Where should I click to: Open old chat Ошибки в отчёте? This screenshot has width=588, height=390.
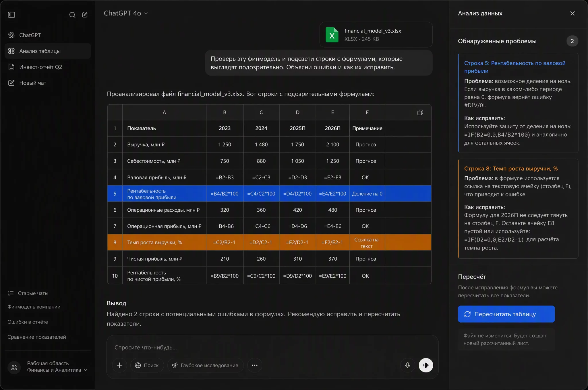[x=28, y=322]
